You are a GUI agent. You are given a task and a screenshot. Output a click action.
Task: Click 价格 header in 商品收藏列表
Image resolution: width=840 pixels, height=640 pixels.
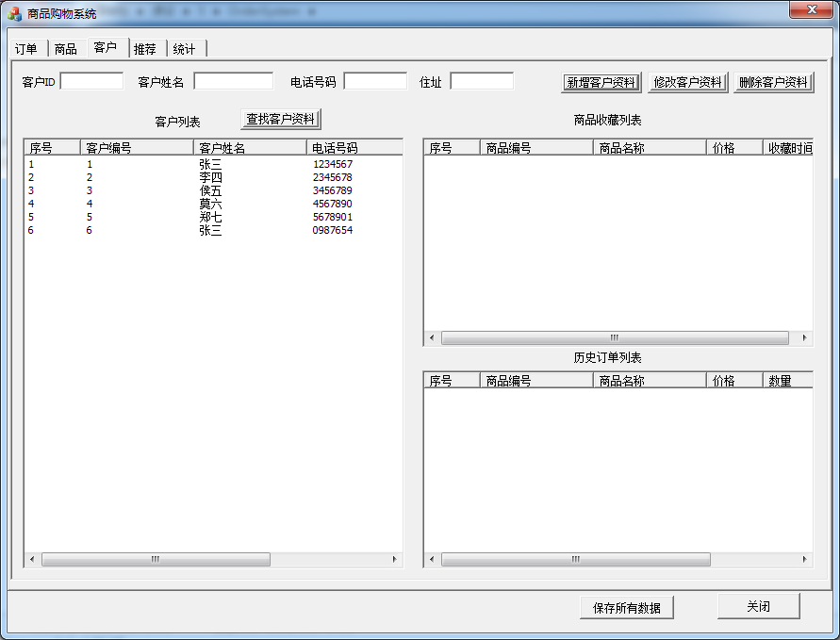[x=734, y=147]
